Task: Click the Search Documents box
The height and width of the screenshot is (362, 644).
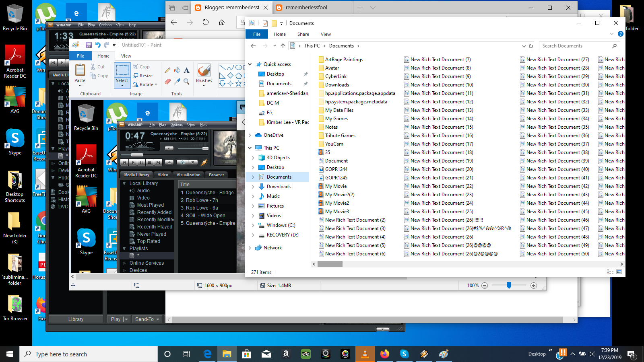Action: pyautogui.click(x=579, y=46)
